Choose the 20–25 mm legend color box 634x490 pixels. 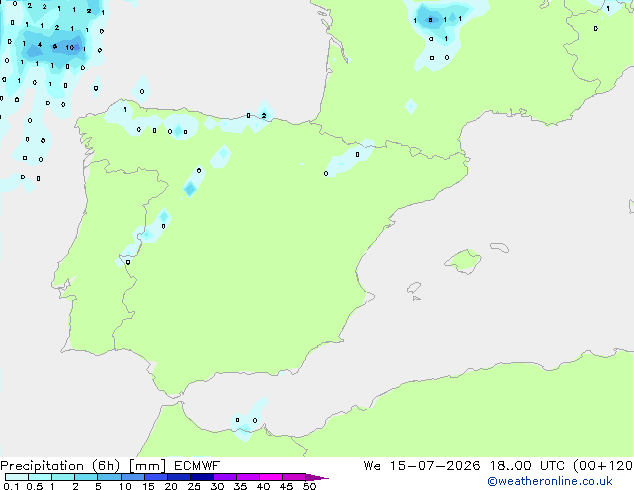pyautogui.click(x=178, y=477)
